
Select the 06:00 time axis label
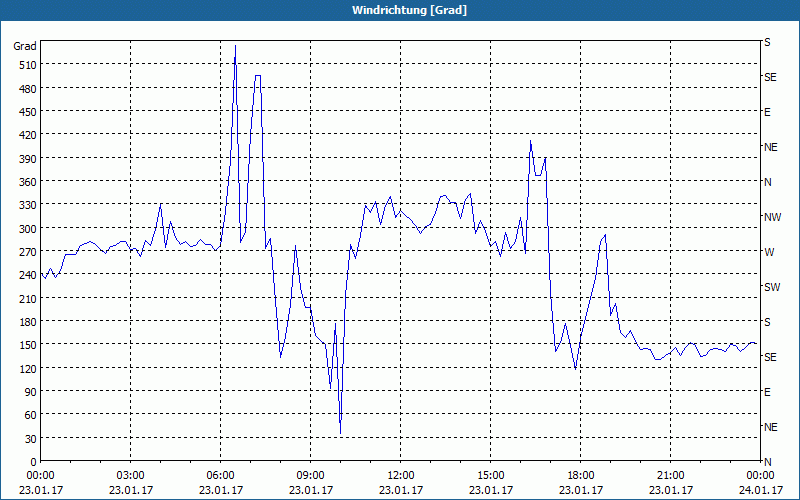click(x=220, y=476)
